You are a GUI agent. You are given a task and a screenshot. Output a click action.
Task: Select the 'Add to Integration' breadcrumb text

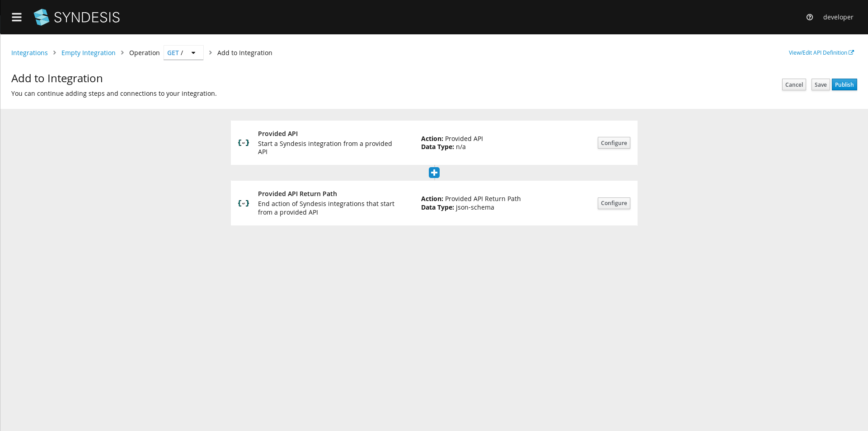(244, 53)
